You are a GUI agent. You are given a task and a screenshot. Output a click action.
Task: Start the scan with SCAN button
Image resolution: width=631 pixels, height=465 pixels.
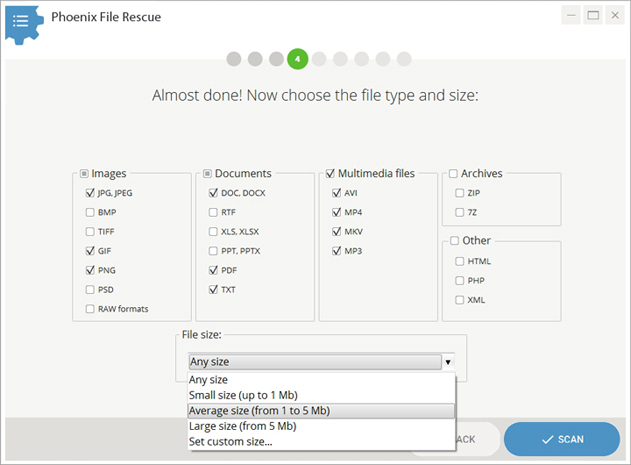562,439
